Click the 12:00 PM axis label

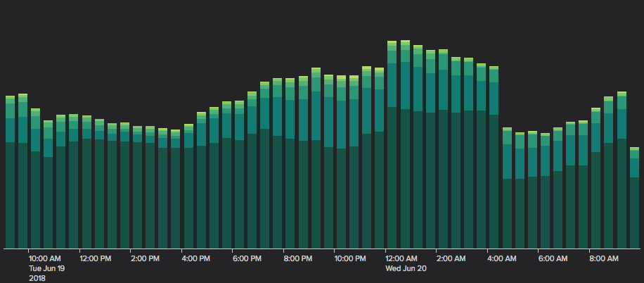[95, 258]
